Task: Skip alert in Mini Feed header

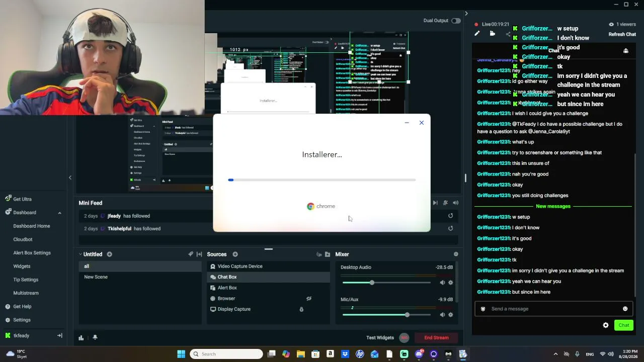Action: point(435,203)
